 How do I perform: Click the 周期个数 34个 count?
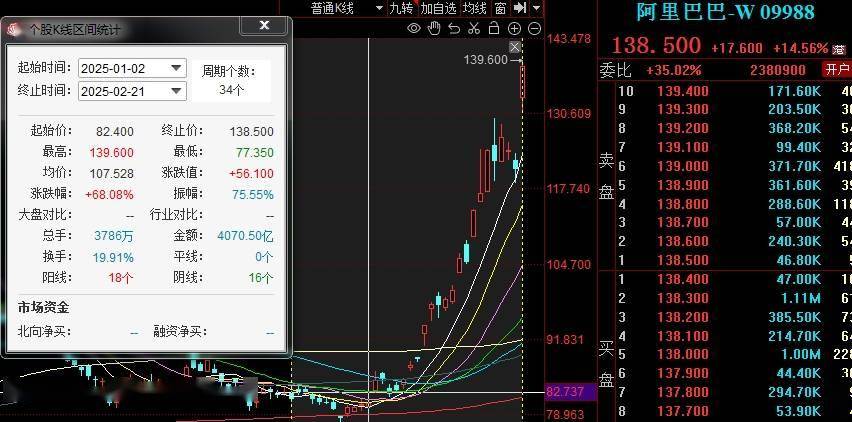click(x=231, y=90)
